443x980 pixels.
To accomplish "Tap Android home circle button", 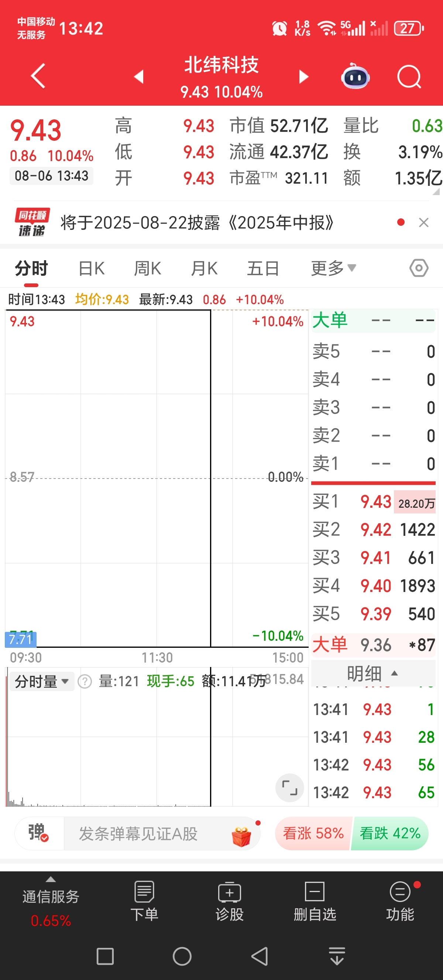I will 182,956.
